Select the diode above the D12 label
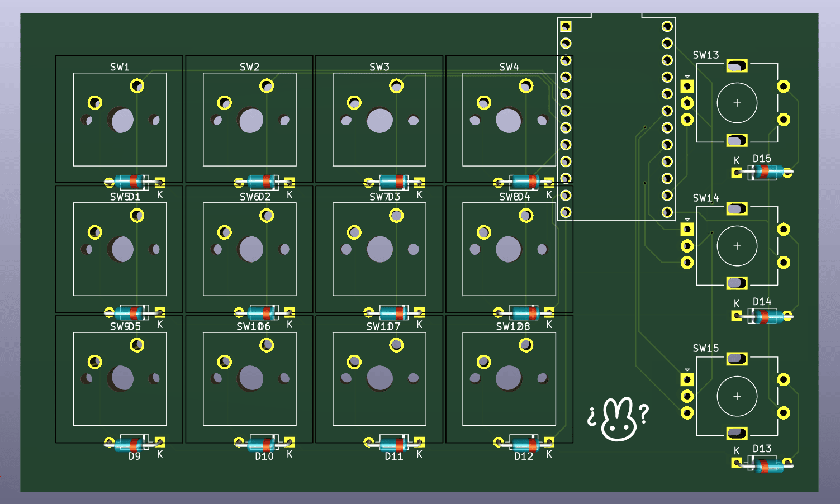This screenshot has height=504, width=840. click(x=524, y=444)
